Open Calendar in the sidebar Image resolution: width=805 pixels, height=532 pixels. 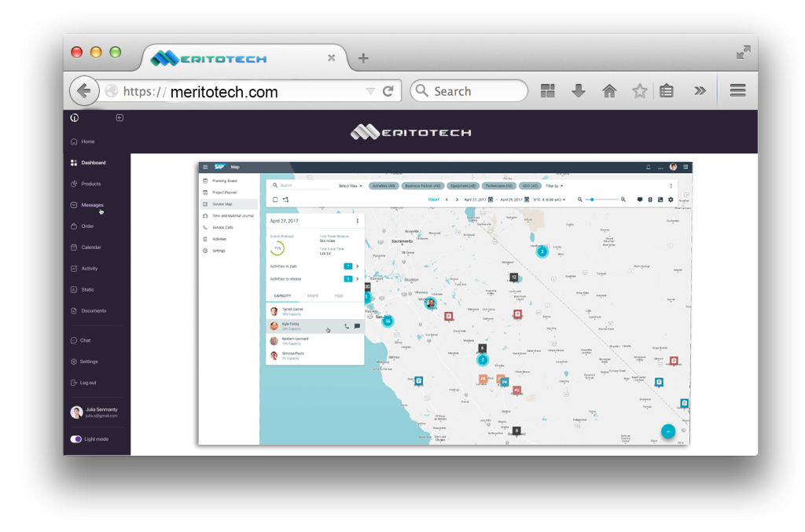(x=86, y=248)
